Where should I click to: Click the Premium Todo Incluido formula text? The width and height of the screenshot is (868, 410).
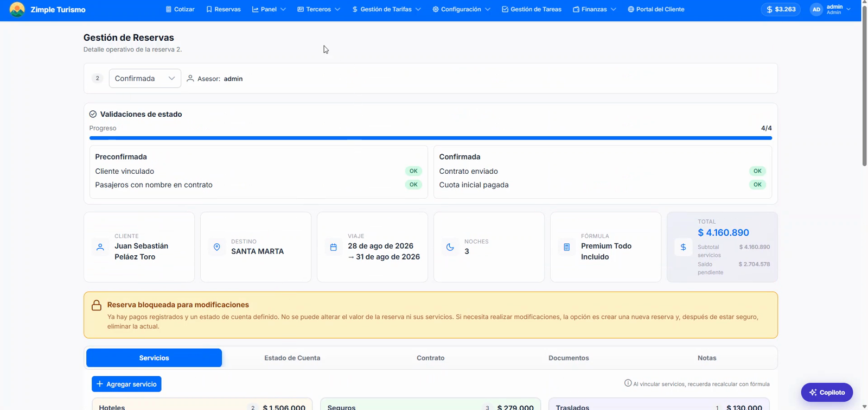pos(606,251)
